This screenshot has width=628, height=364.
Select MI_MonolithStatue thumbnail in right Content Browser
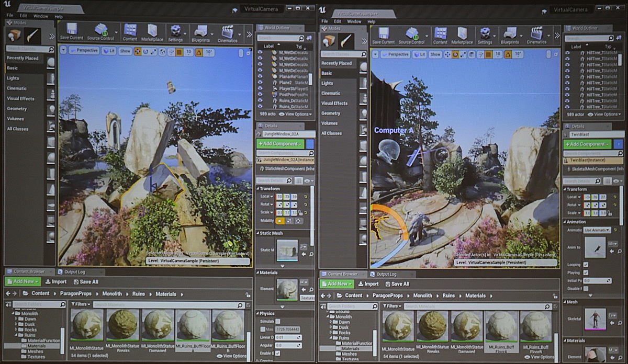click(x=398, y=327)
